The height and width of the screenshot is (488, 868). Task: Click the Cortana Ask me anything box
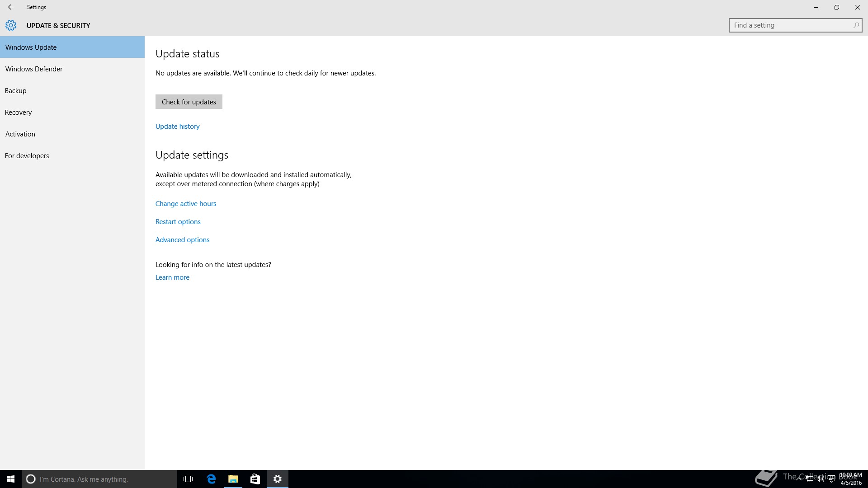[x=99, y=479]
